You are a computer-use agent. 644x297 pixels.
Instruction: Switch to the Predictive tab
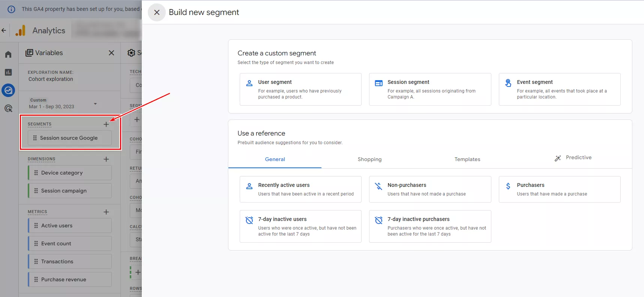click(573, 158)
